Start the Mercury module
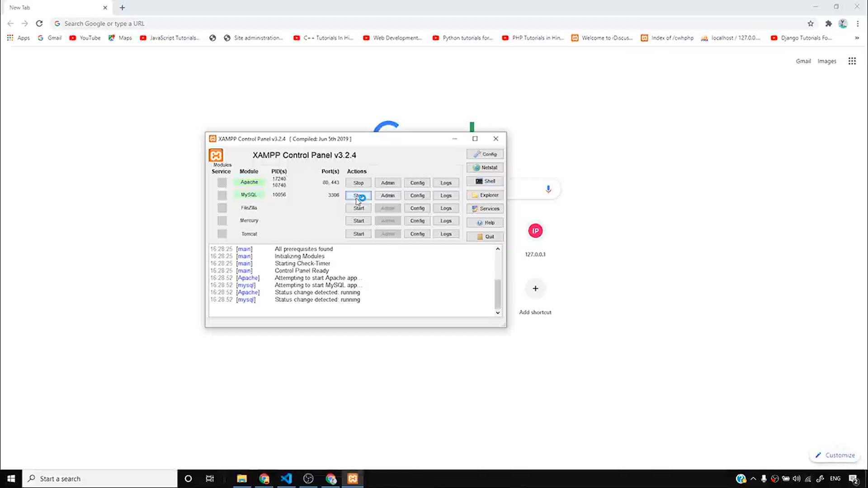The image size is (868, 488). point(359,221)
